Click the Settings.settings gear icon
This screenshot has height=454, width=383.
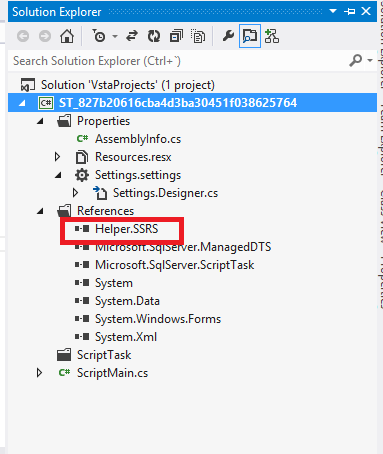tap(82, 175)
